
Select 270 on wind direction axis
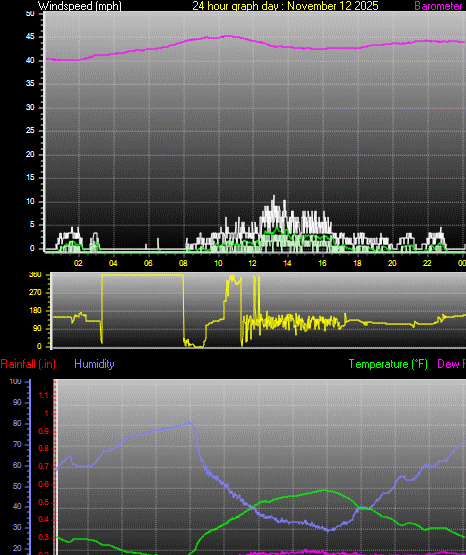[x=35, y=292]
